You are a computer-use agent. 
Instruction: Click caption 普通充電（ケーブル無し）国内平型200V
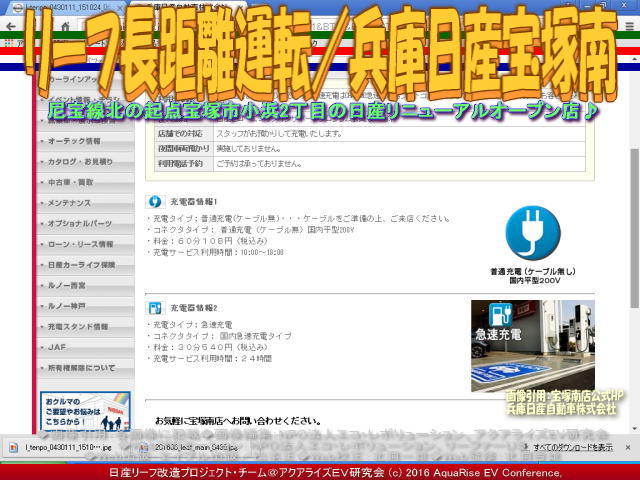point(533,276)
